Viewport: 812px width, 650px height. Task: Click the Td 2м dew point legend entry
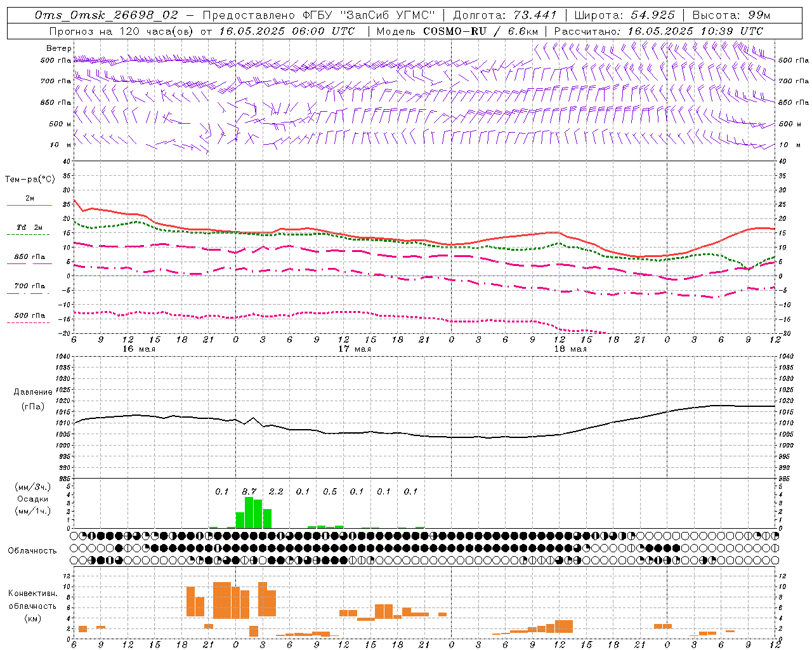tap(30, 227)
